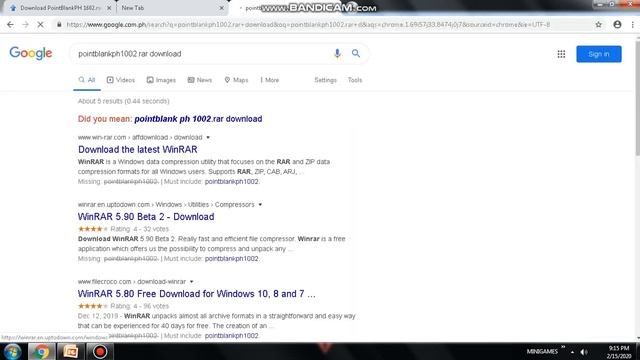Screen dimensions: 640x360
Task: Open the Chrome three-dot menu
Action: [x=633, y=24]
